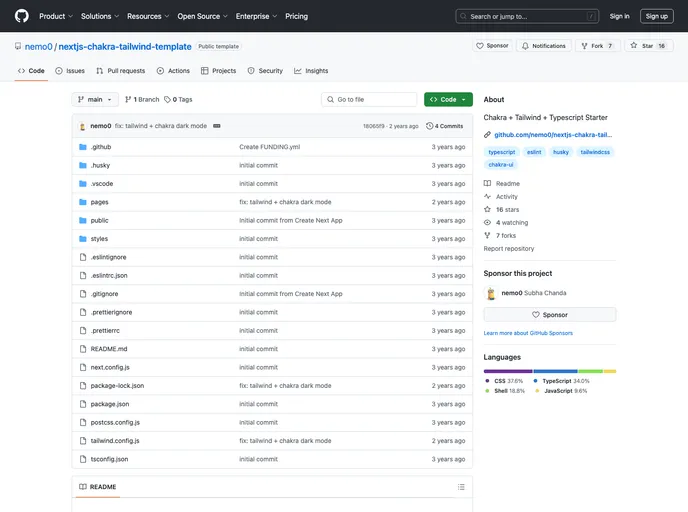
Task: Click the Notifications bell button
Action: click(x=544, y=46)
